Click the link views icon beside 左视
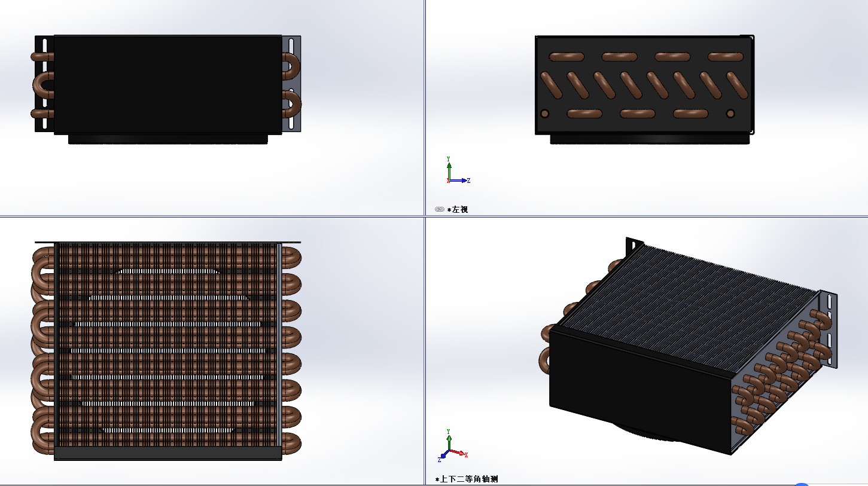This screenshot has height=486, width=868. 439,209
